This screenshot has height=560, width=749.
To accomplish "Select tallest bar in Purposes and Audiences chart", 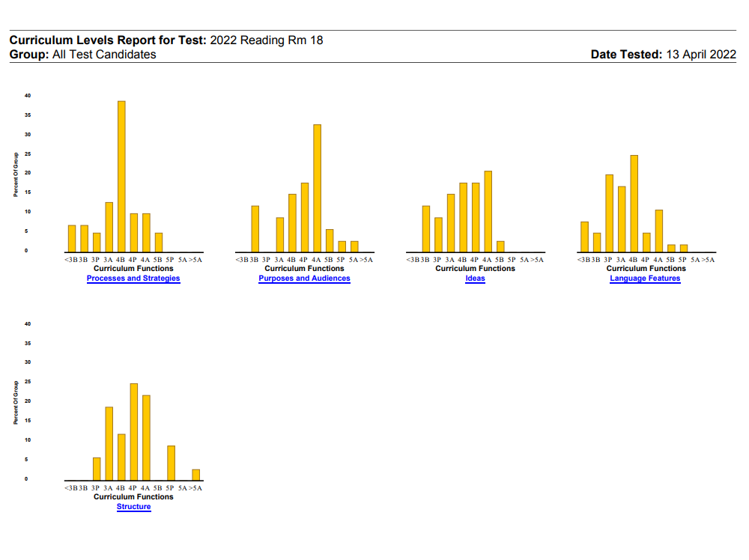I will tap(317, 189).
